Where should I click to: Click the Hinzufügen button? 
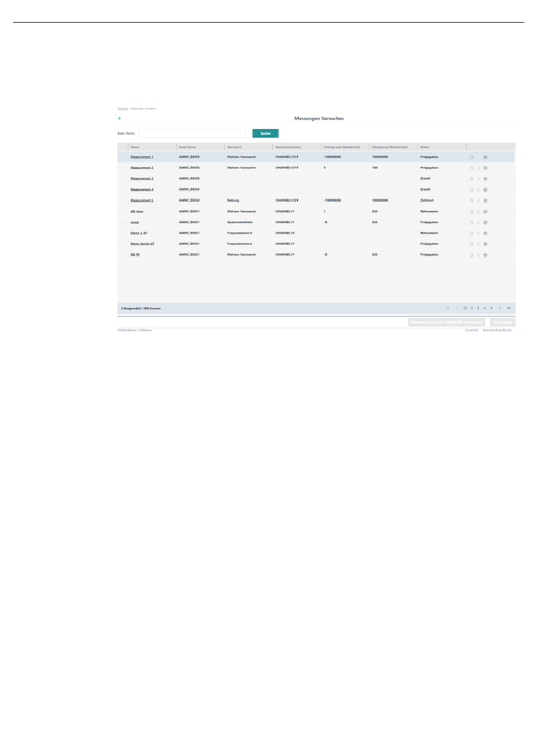click(x=503, y=322)
